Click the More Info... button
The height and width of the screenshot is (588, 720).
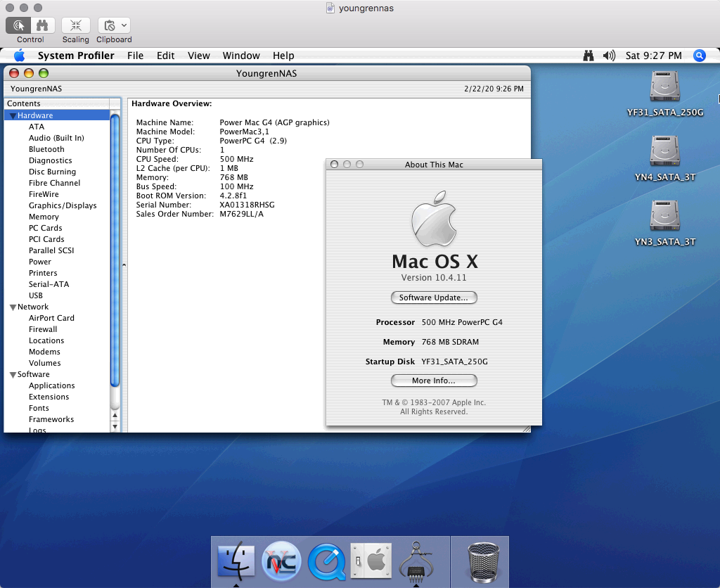pyautogui.click(x=434, y=381)
